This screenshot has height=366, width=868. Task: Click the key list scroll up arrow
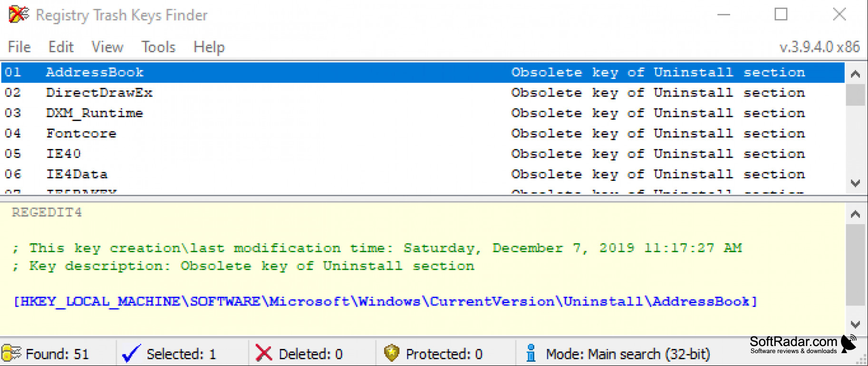pyautogui.click(x=855, y=74)
